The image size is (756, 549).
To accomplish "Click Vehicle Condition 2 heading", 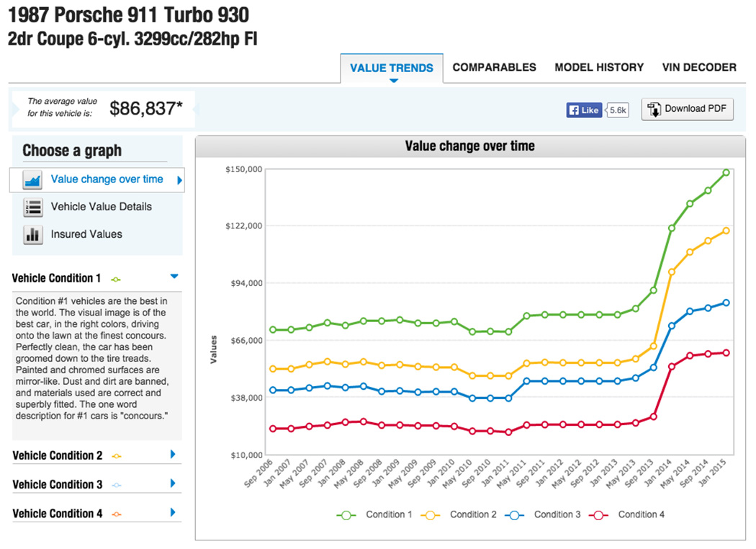I will [x=58, y=456].
